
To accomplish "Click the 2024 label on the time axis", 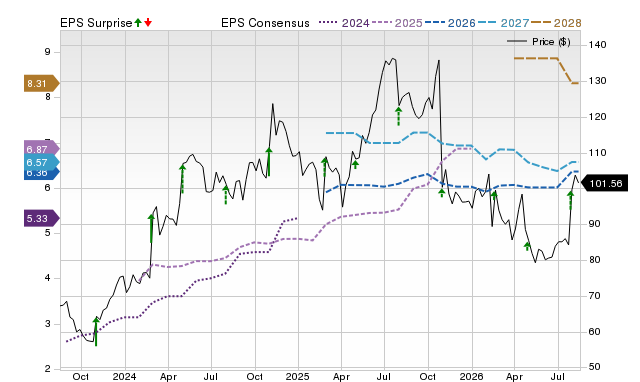I will tap(124, 376).
